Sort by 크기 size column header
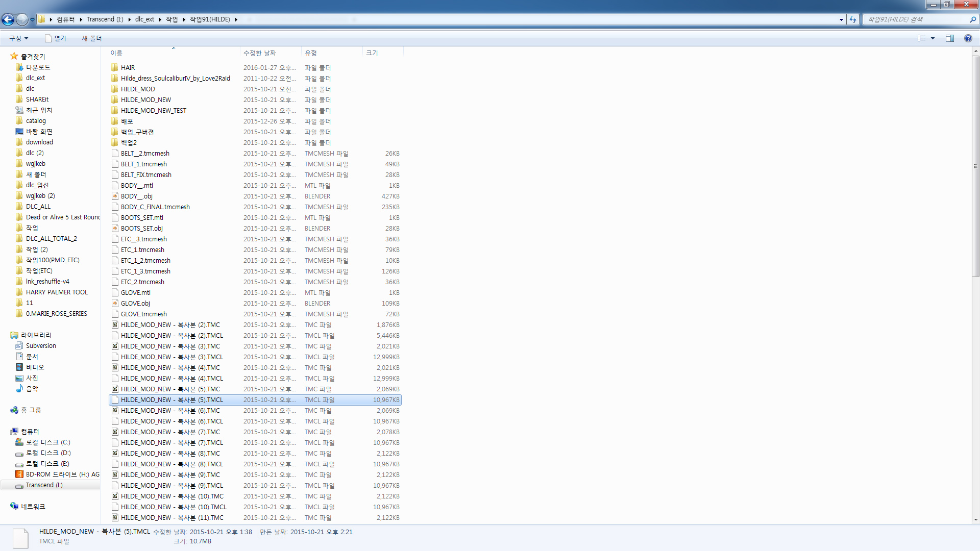980x551 pixels. pyautogui.click(x=372, y=53)
